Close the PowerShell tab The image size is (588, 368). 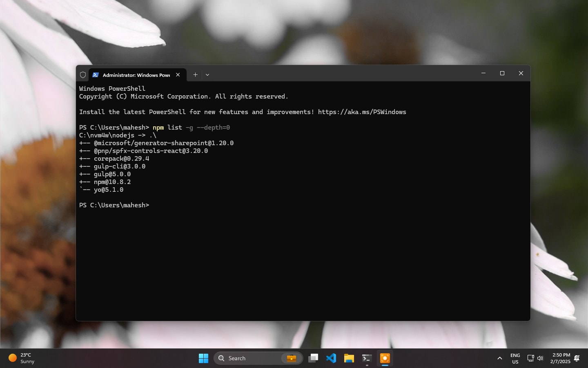(x=178, y=75)
